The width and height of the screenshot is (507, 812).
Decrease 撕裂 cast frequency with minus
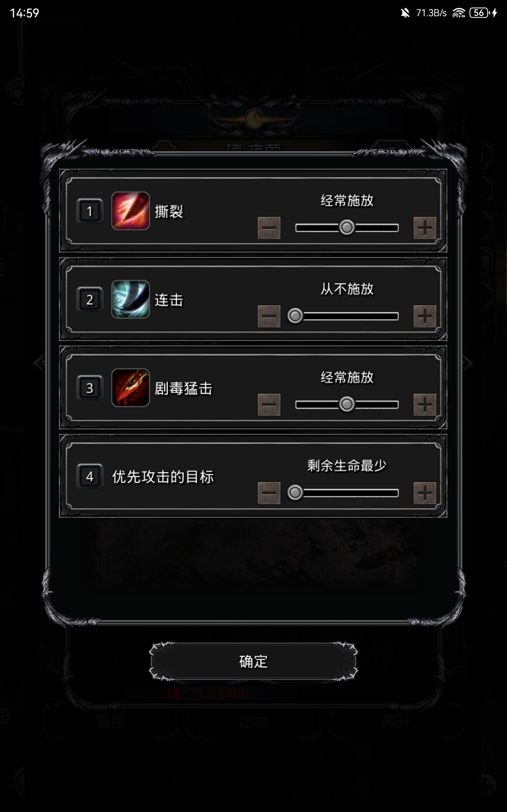(x=269, y=228)
